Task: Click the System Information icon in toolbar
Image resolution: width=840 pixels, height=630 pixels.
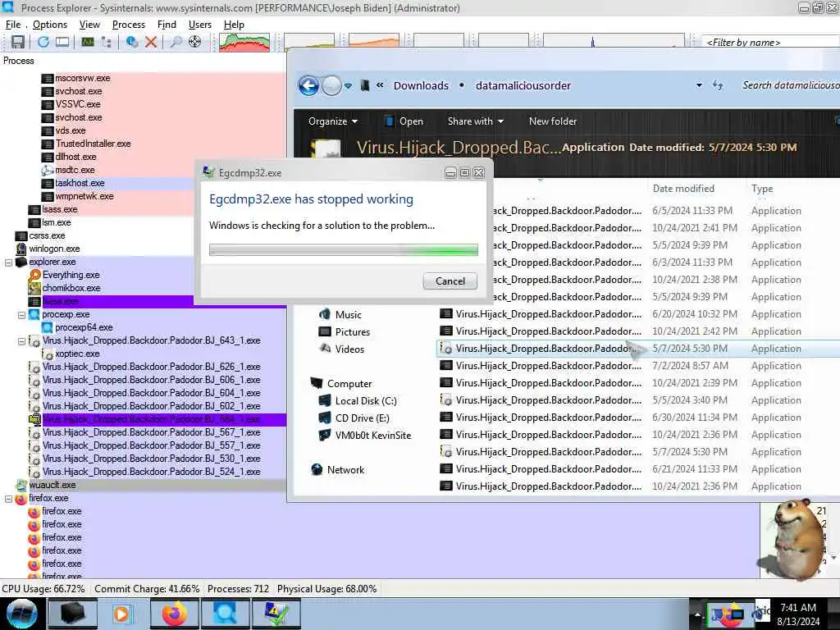Action: (x=87, y=42)
